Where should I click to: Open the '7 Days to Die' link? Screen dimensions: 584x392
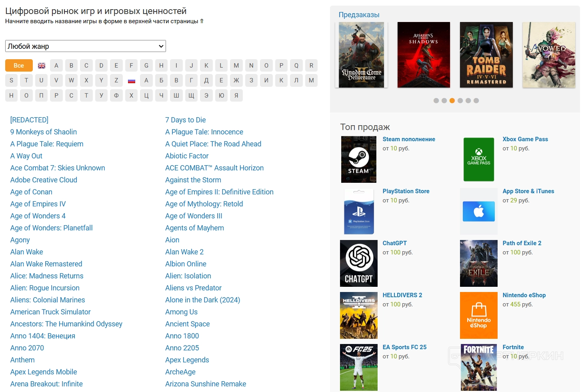186,120
